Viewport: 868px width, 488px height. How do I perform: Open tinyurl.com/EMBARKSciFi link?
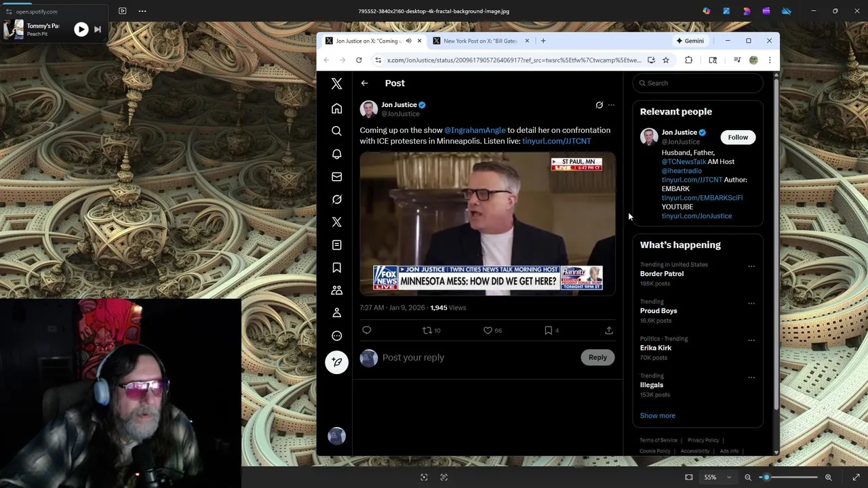pos(702,198)
